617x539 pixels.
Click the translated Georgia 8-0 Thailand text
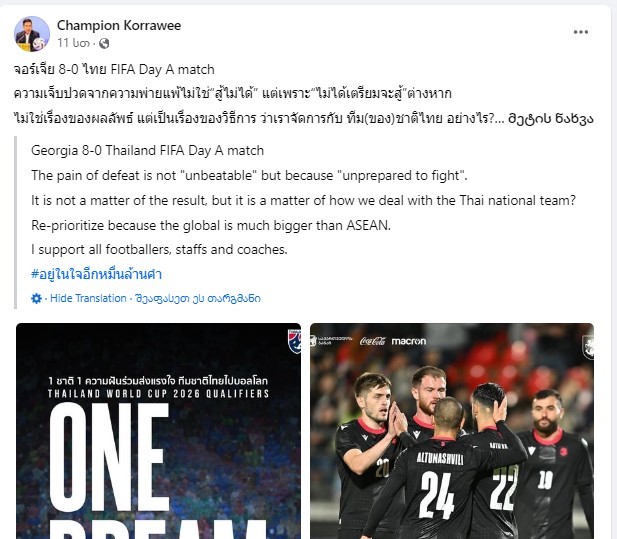(147, 151)
